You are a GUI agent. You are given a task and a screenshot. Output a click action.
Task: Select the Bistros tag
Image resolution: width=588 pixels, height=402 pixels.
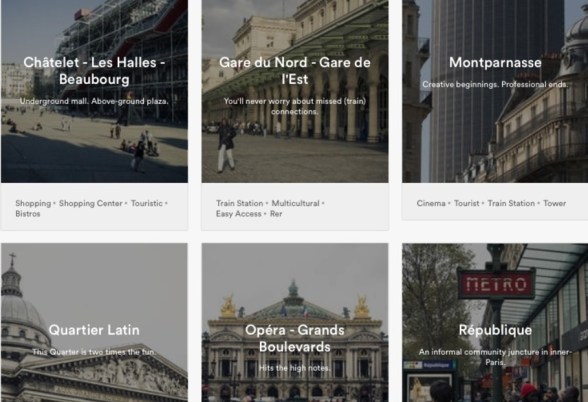click(28, 214)
